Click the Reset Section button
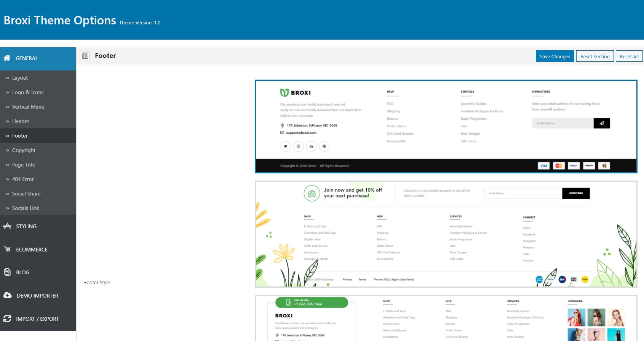The width and height of the screenshot is (644, 341). 595,56
